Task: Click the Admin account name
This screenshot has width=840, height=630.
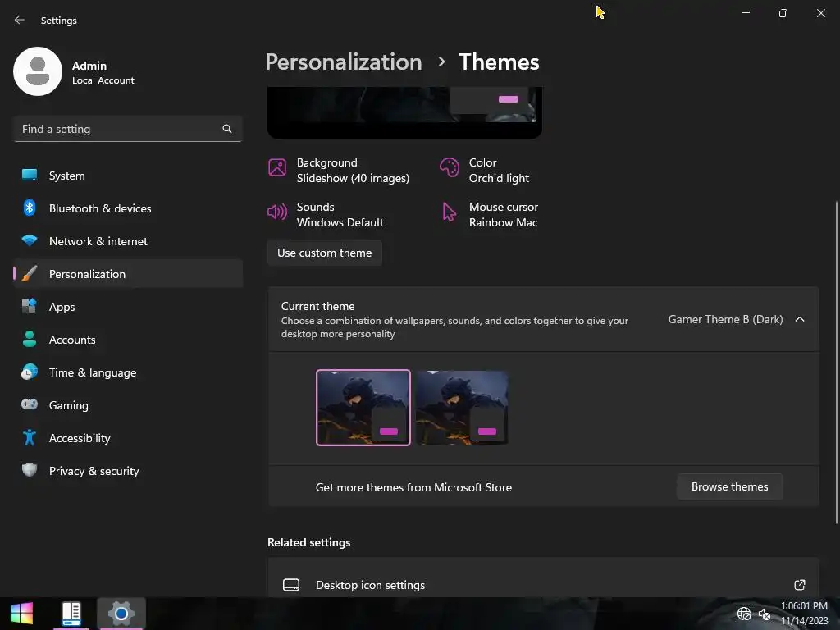Action: (x=89, y=66)
